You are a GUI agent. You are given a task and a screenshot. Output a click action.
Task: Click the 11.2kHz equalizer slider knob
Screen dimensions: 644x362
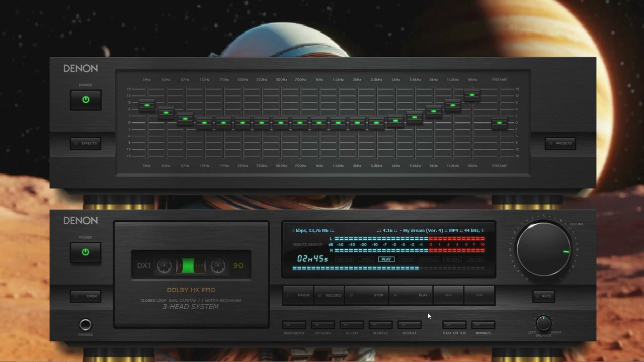453,105
